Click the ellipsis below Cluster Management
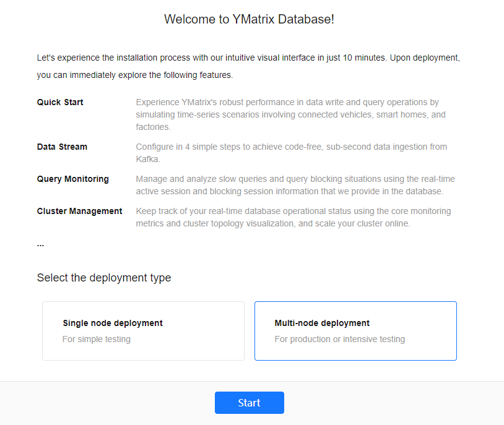This screenshot has height=425, width=504. point(40,244)
